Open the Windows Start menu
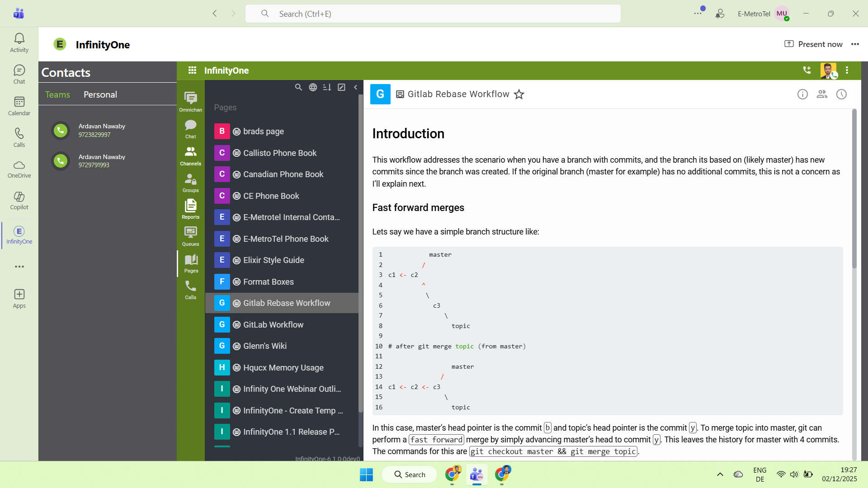The width and height of the screenshot is (868, 488). coord(366,474)
